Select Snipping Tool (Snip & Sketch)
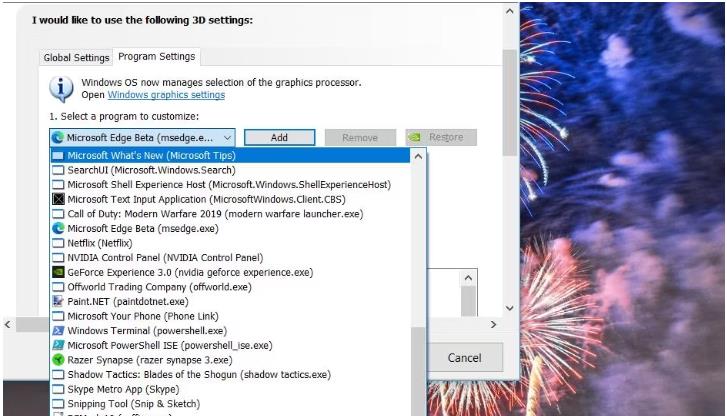This screenshot has width=727, height=416. (230, 404)
